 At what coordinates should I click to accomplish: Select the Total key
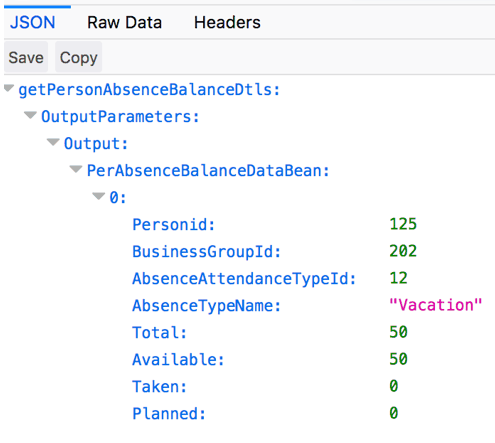159,332
